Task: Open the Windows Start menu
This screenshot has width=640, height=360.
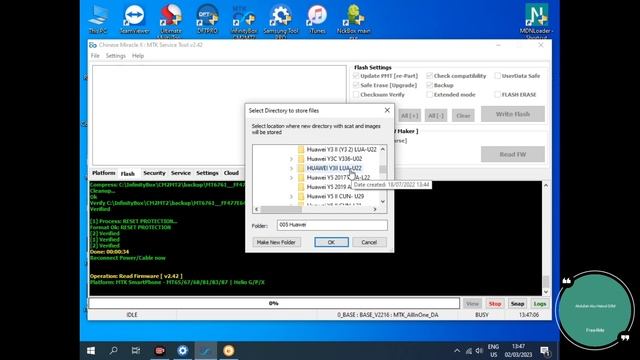Action: tap(91, 351)
